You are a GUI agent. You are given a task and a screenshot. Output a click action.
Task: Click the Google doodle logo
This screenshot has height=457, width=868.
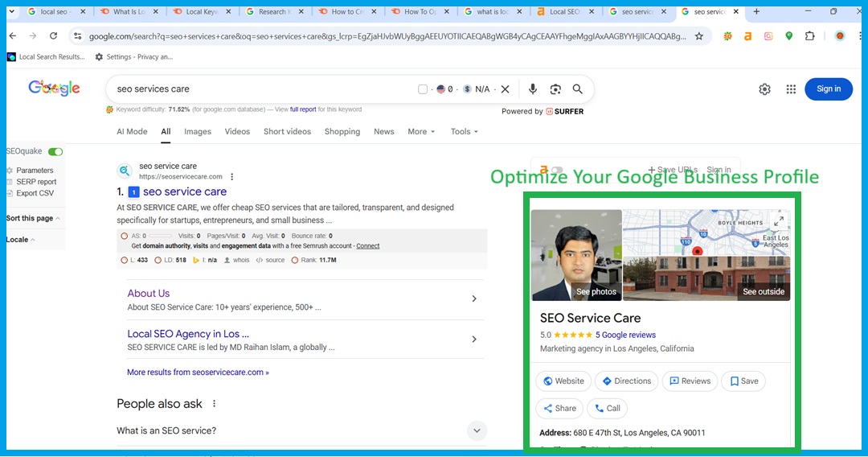[55, 88]
